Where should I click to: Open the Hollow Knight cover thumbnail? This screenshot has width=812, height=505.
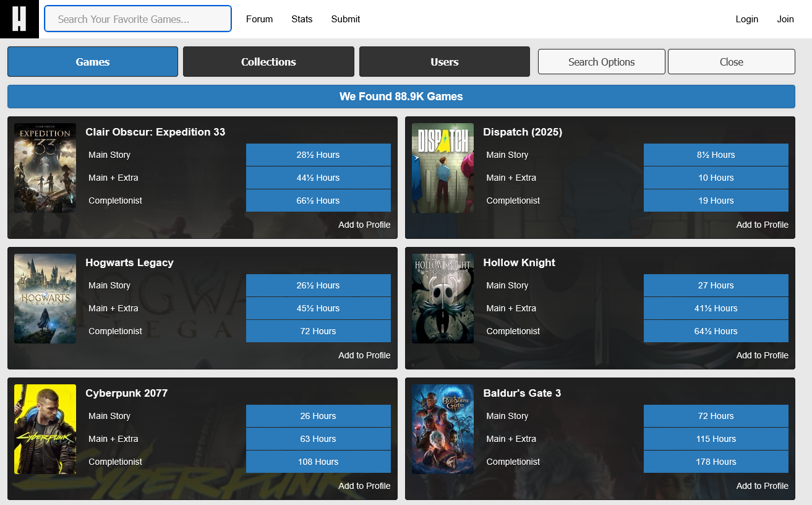click(x=443, y=298)
